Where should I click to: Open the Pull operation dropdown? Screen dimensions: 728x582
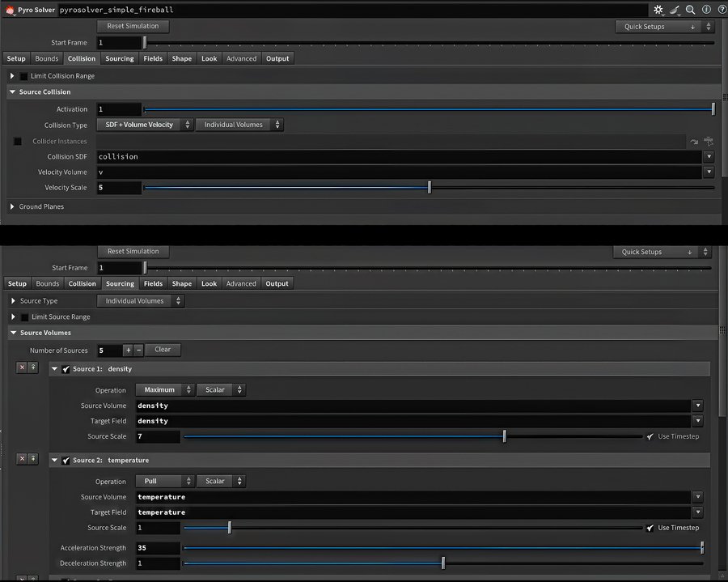click(165, 481)
